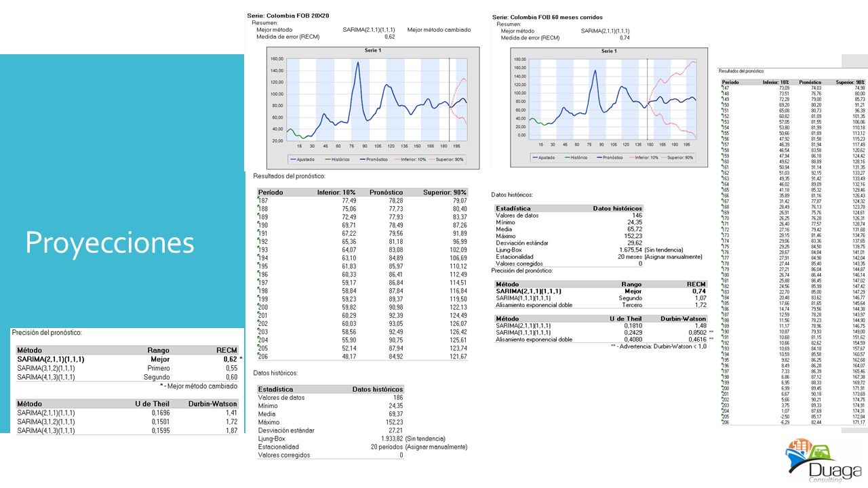Viewport: 868px width, 488px height.
Task: Click "Histórico" legend entry in 20X20 chart
Action: pos(339,159)
